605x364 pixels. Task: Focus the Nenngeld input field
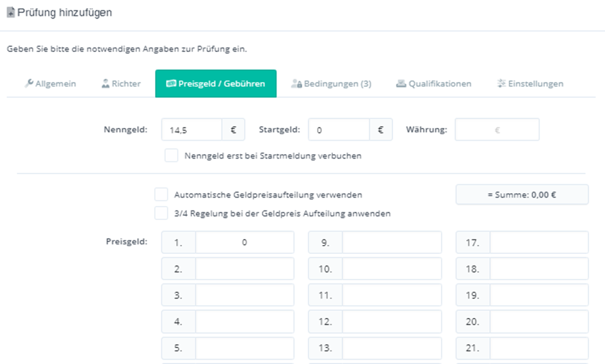pyautogui.click(x=192, y=130)
